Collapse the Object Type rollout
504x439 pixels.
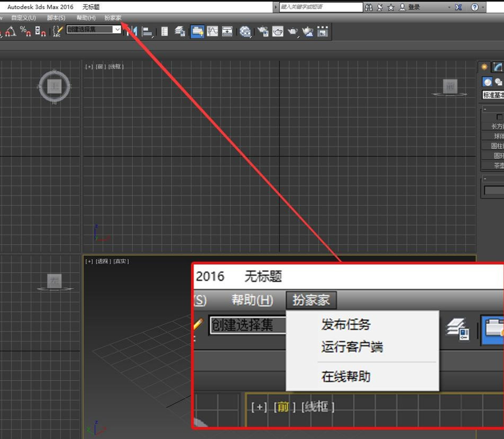(485, 109)
